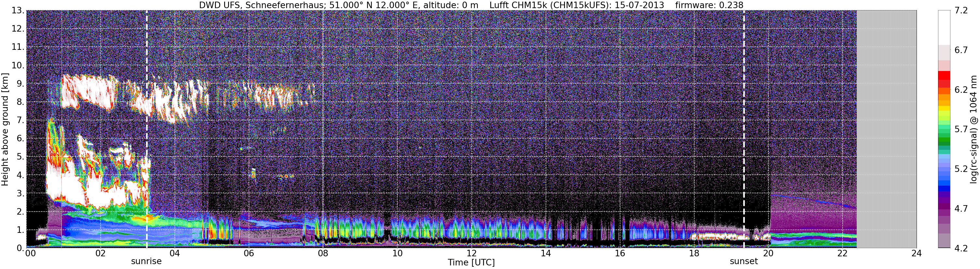Screen dimensions: 980x269
Task: Click the time axis tick '10'
Action: point(397,254)
